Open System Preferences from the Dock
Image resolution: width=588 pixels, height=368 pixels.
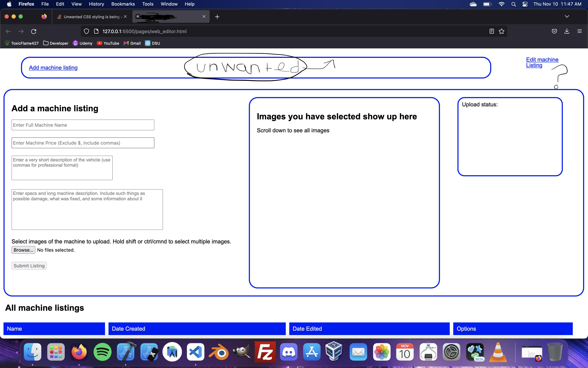451,352
